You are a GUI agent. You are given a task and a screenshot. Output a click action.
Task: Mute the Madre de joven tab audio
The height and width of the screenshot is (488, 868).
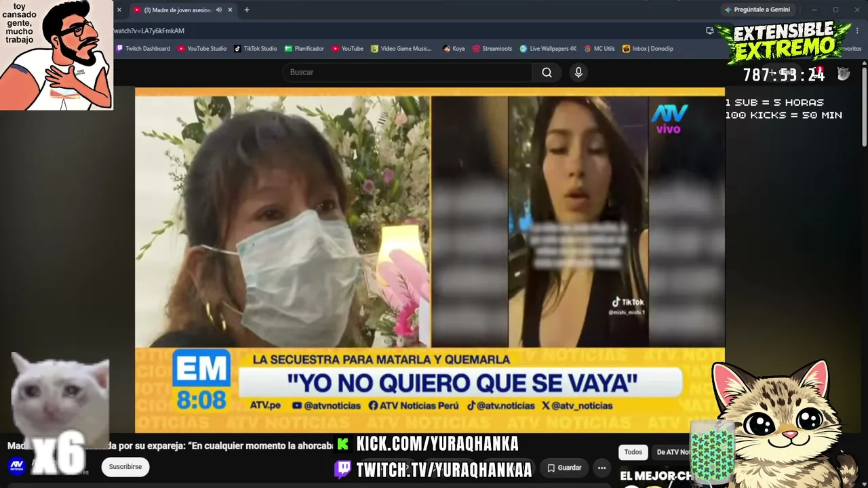[x=219, y=10]
